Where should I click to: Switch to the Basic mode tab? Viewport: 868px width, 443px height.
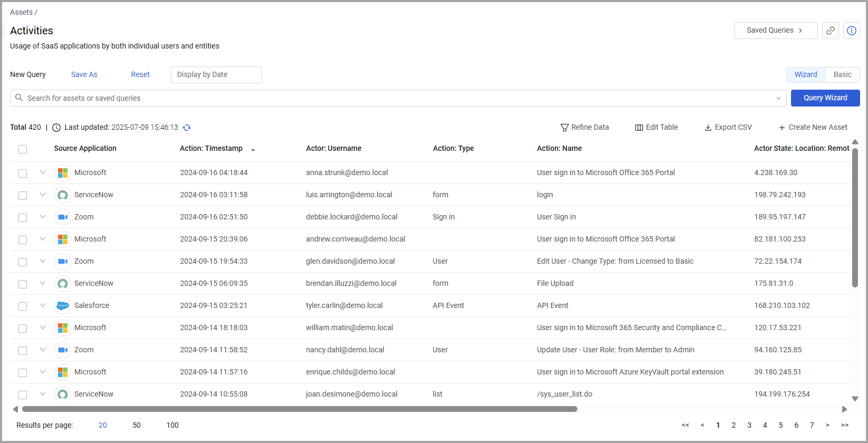coord(843,75)
